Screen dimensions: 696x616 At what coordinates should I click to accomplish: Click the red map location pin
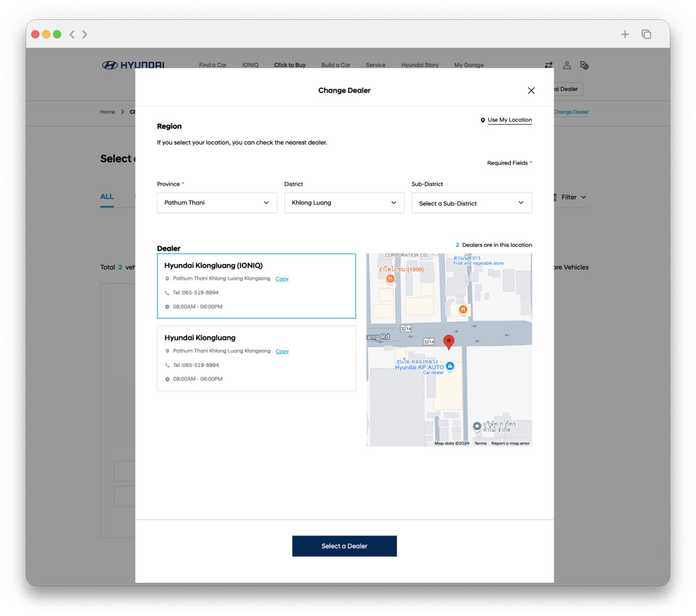[x=449, y=342]
